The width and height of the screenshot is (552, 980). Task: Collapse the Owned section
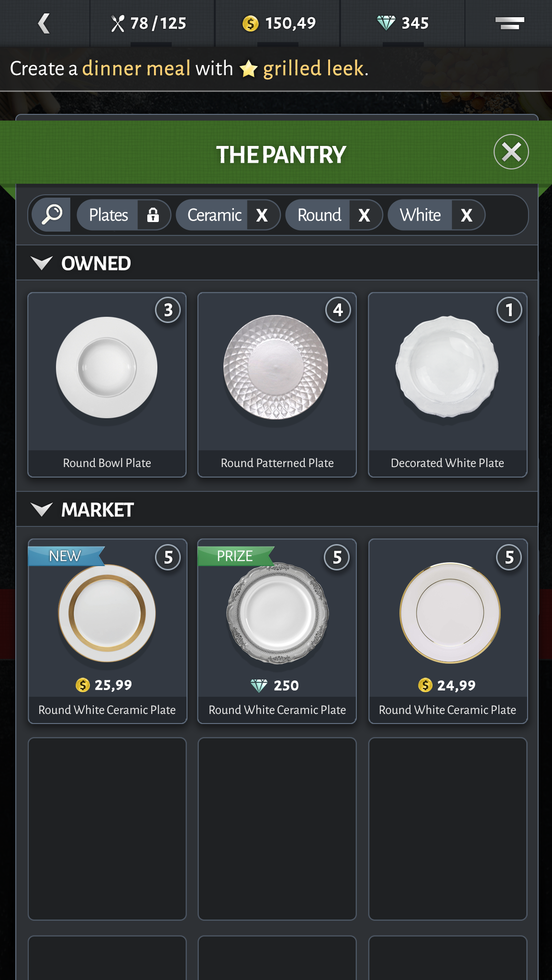(42, 263)
